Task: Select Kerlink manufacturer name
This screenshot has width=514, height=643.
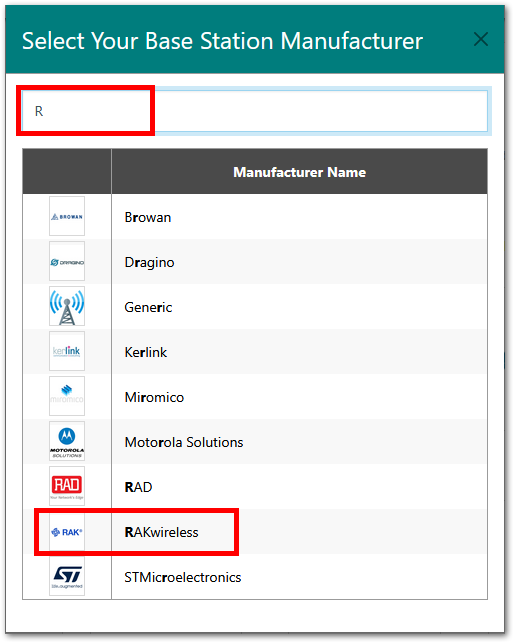Action: tap(146, 352)
